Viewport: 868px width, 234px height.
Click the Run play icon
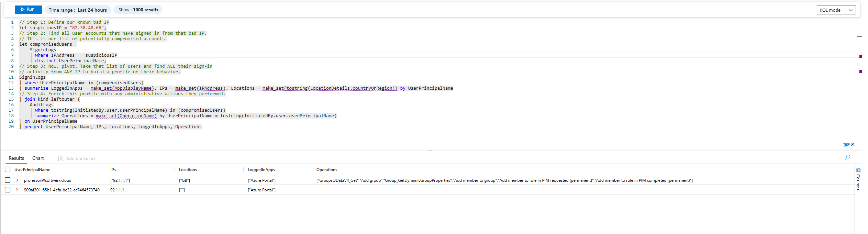(23, 10)
